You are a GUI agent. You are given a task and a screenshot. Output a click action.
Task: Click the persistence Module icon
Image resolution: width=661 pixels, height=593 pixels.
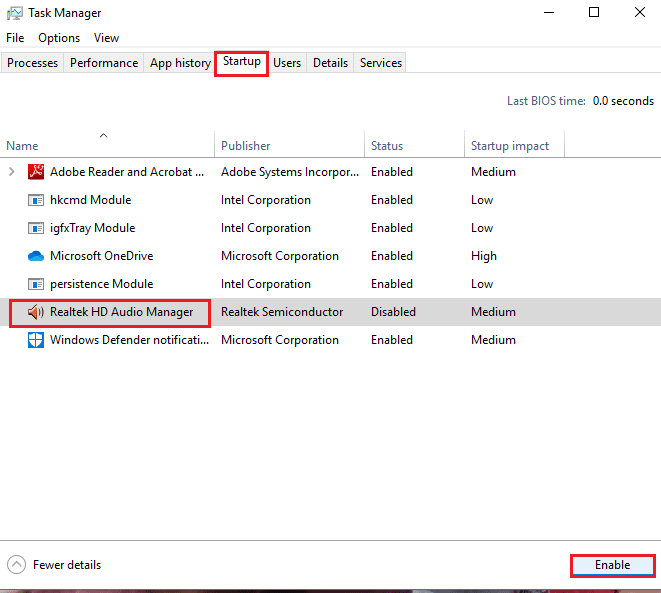[36, 284]
